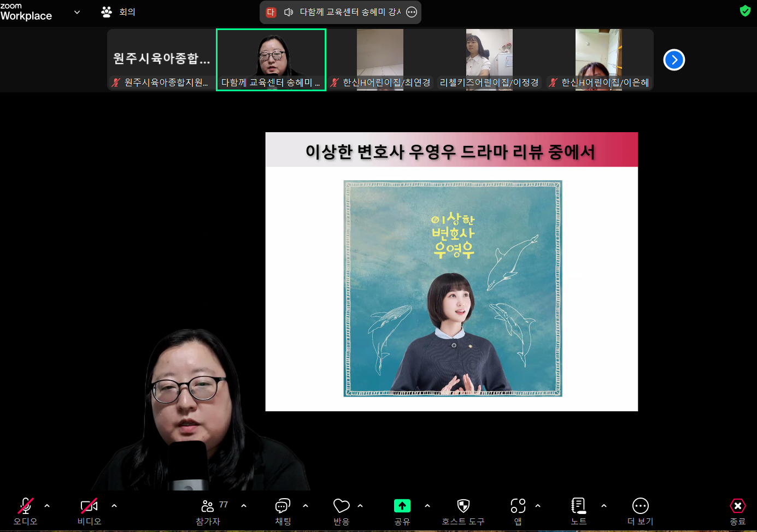Viewport: 757px width, 532px height.
Task: Select 한신H어린이집/최연경 video tile
Action: click(x=380, y=60)
